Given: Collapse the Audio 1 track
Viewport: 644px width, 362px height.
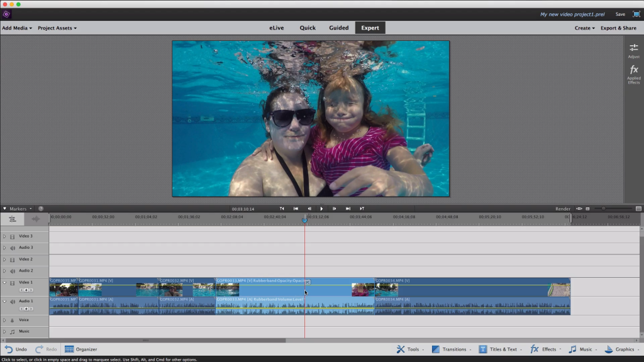Looking at the screenshot, I should [4, 301].
